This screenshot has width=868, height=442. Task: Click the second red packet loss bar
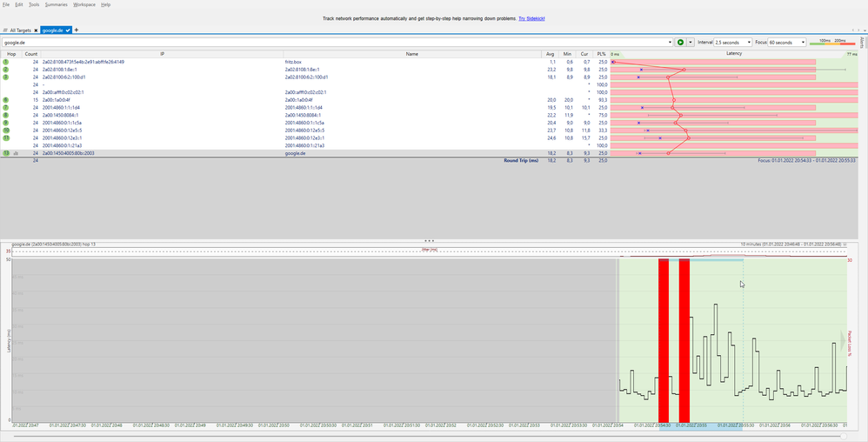pyautogui.click(x=684, y=341)
